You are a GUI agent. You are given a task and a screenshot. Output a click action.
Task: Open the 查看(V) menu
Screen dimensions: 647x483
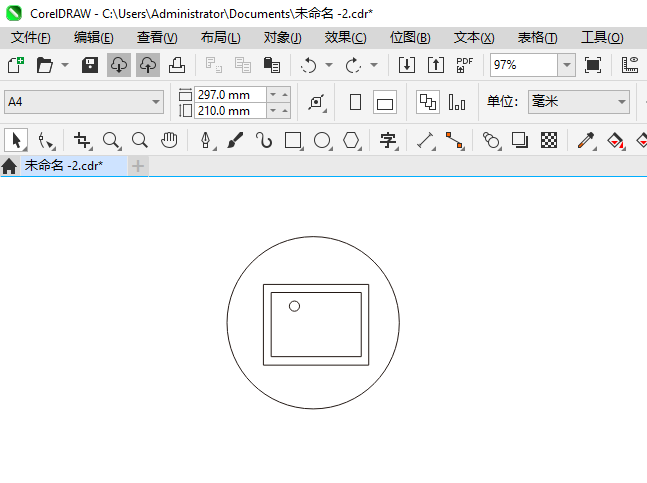(x=157, y=38)
